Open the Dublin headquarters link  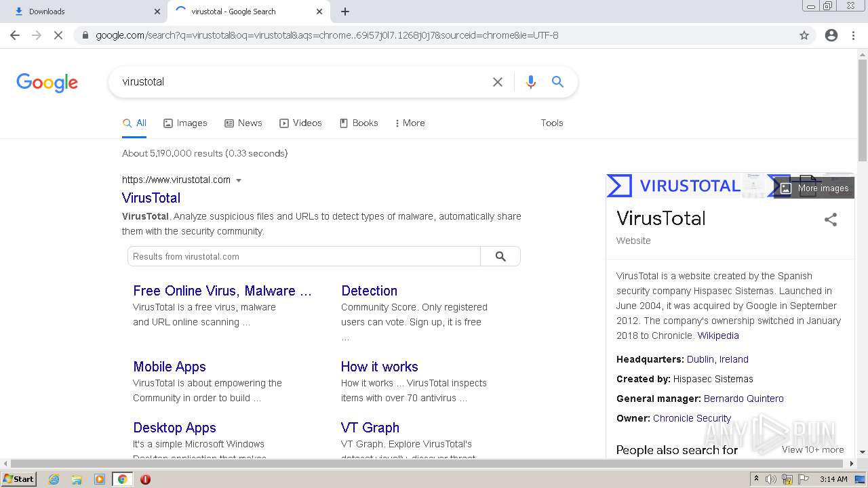click(701, 359)
